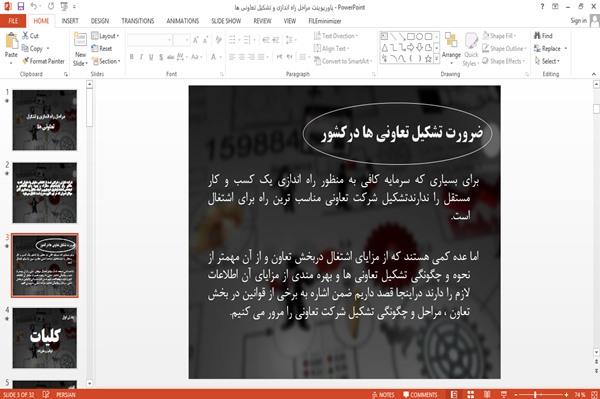
Task: Expand the Select dropdown in Editing
Action: pyautogui.click(x=547, y=61)
